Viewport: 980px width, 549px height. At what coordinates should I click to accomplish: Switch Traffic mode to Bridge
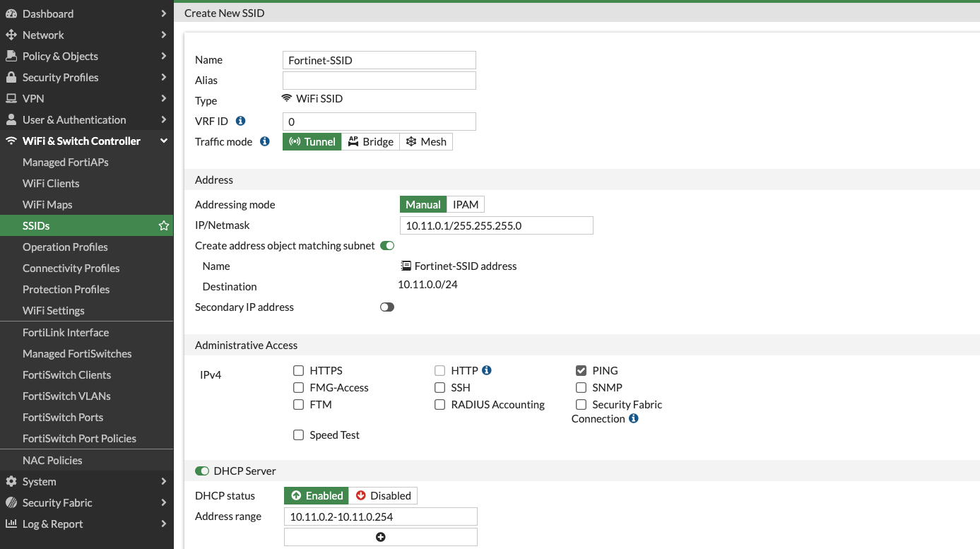click(371, 141)
